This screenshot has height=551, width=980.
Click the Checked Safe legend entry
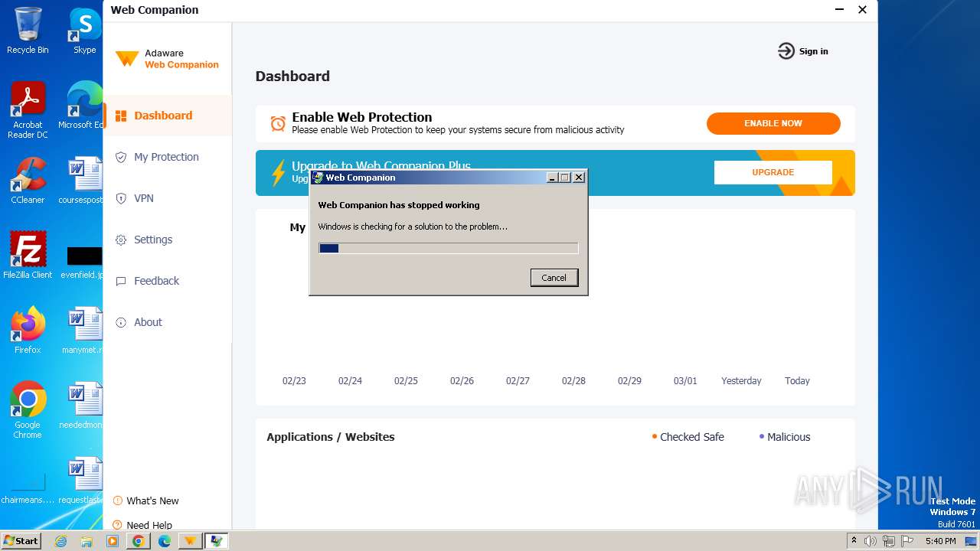pos(688,437)
